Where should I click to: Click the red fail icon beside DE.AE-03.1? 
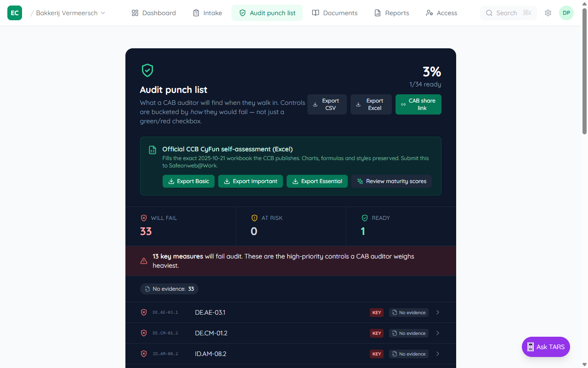pyautogui.click(x=144, y=312)
